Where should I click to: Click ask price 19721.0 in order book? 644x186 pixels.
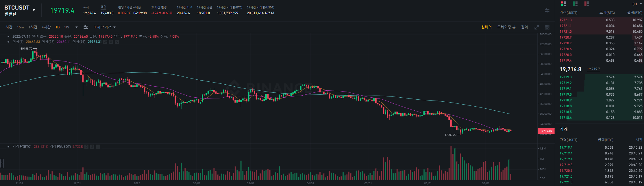(x=565, y=32)
